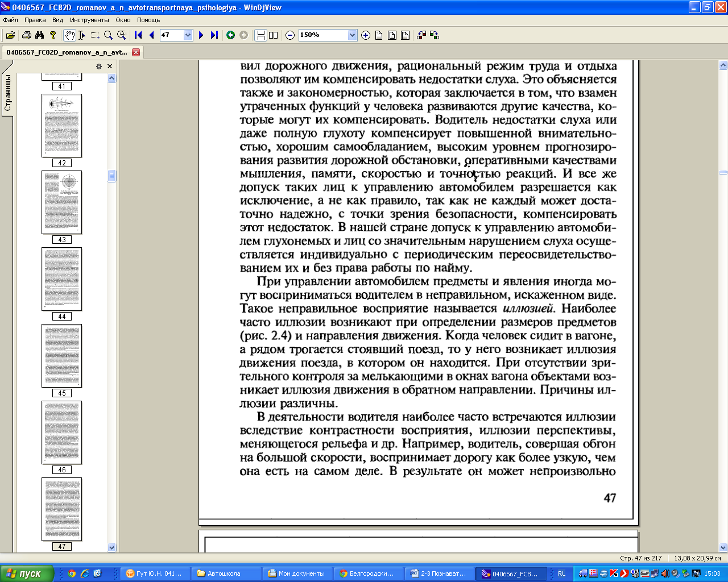Click the Open file folder icon
Viewport: 728px width, 582px height.
10,35
